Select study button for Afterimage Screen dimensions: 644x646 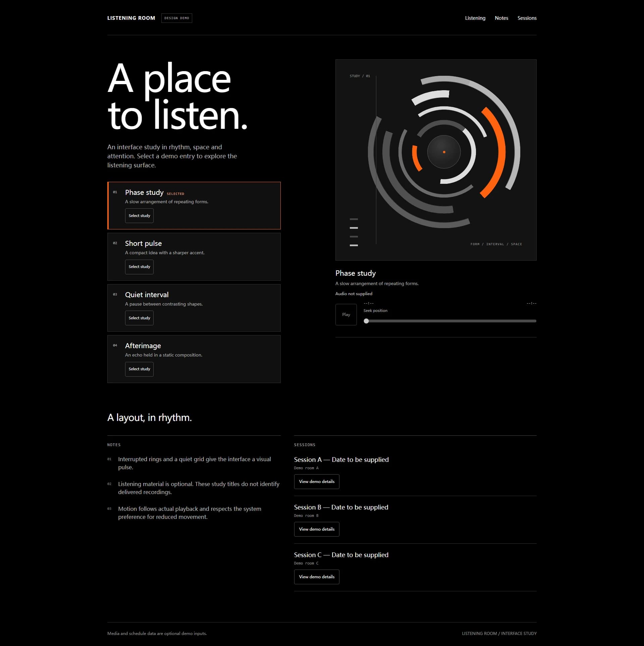[139, 369]
